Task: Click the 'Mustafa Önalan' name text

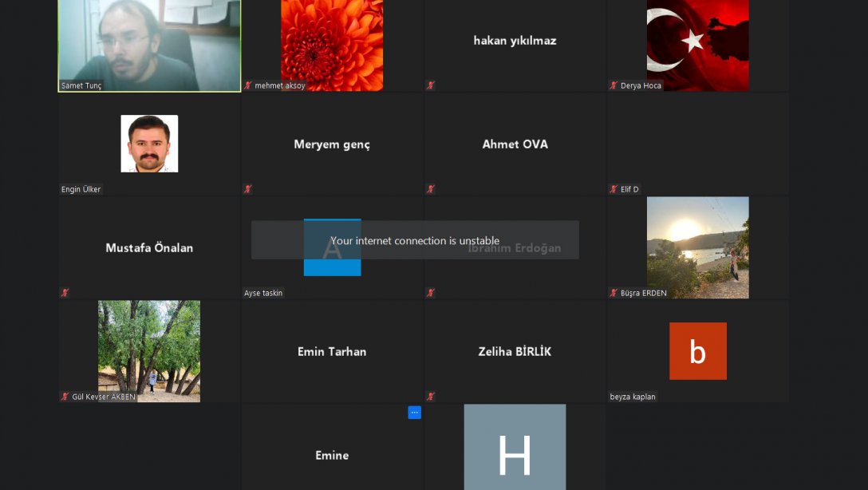Action: (x=149, y=247)
